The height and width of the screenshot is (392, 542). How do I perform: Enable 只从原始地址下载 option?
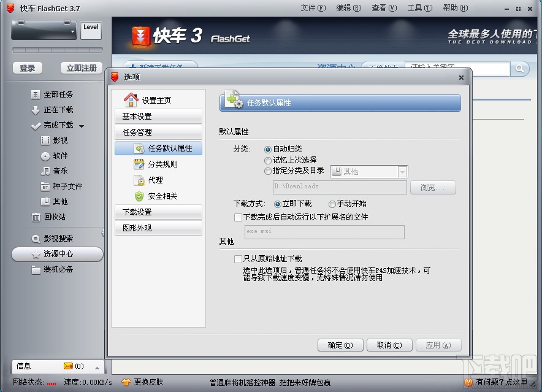(238, 259)
